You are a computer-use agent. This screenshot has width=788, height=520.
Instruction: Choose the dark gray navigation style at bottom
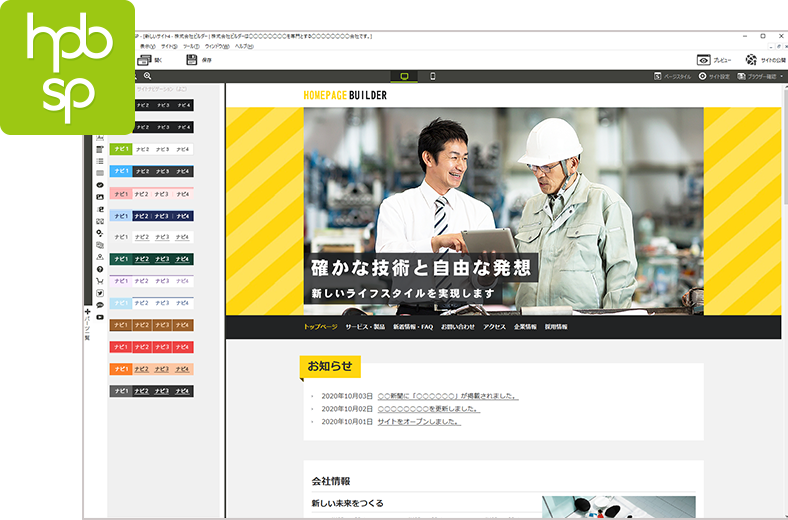tap(151, 391)
